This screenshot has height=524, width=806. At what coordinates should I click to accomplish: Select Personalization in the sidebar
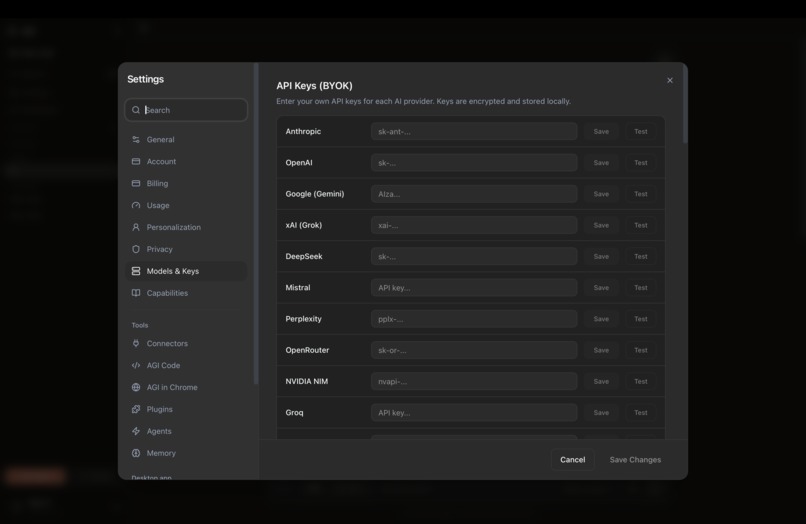point(186,227)
